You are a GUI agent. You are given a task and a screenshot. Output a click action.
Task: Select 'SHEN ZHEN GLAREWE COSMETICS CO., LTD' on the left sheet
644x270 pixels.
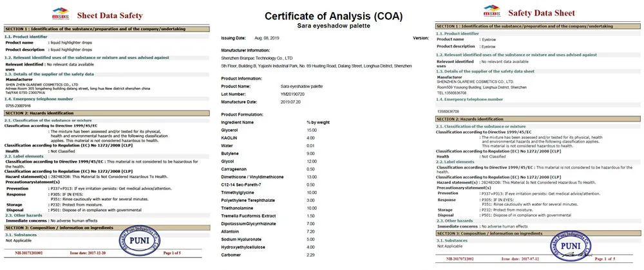(42, 84)
